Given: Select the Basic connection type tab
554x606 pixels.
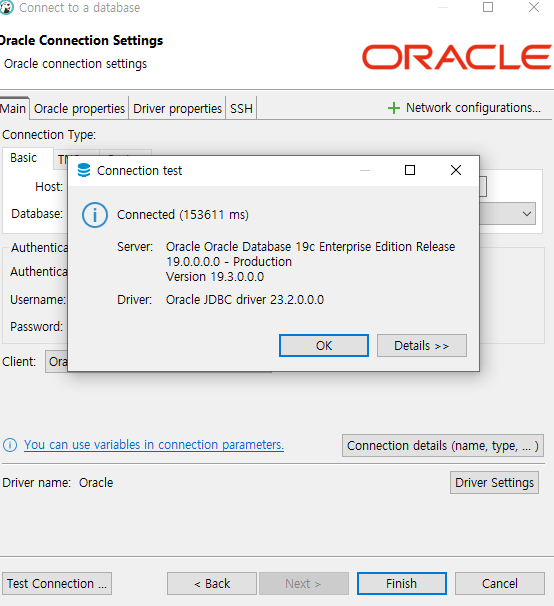Looking at the screenshot, I should tap(24, 158).
